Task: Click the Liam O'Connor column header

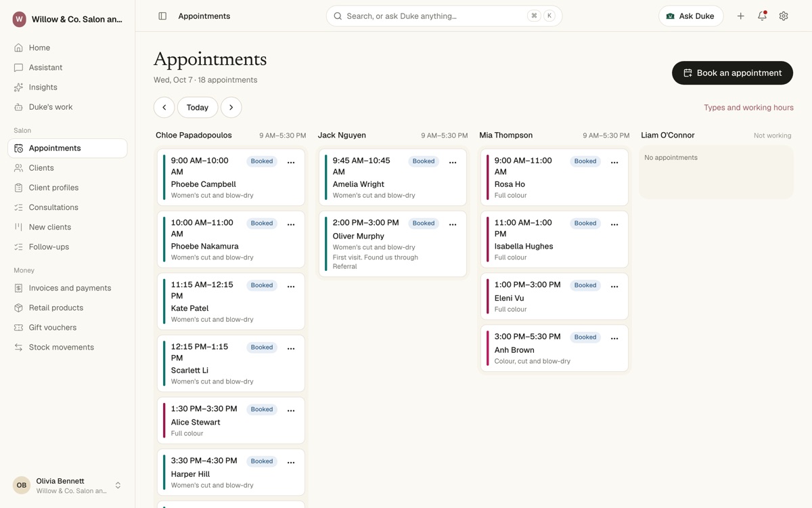Action: [668, 135]
